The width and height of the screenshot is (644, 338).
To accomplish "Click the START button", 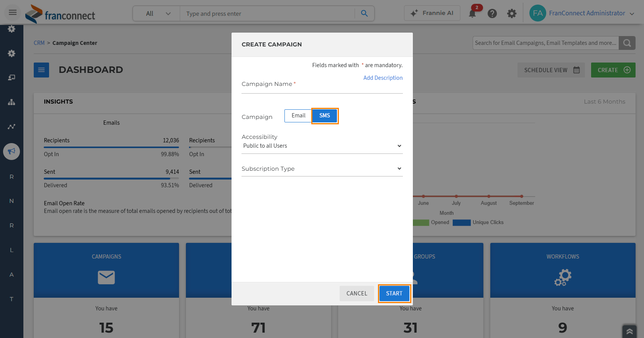I will point(394,293).
